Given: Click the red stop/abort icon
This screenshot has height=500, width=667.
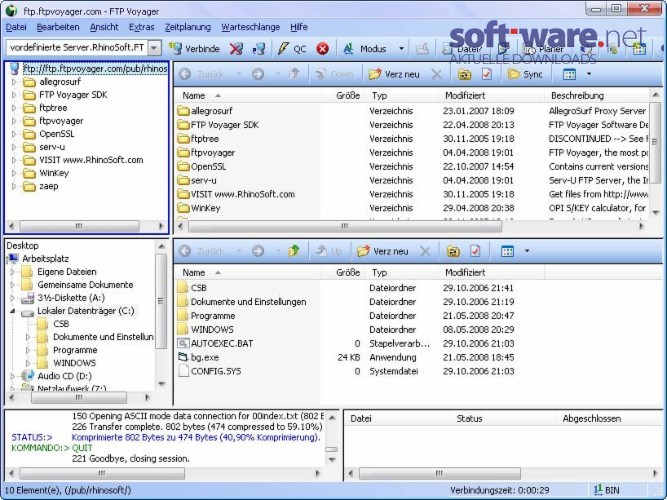Looking at the screenshot, I should point(322,49).
